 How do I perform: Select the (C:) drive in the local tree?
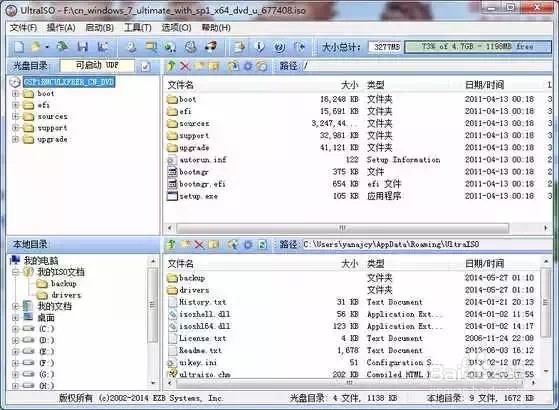click(47, 329)
